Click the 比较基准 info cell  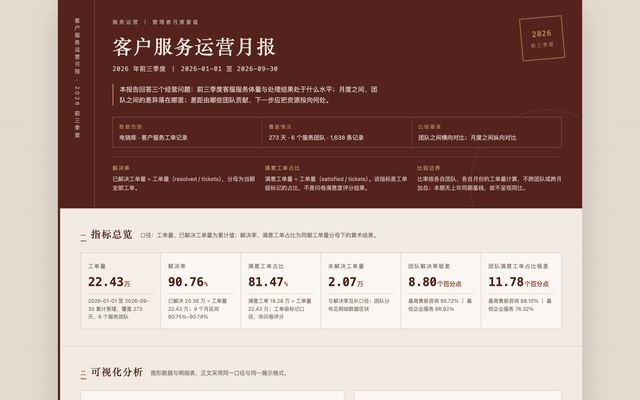487,132
